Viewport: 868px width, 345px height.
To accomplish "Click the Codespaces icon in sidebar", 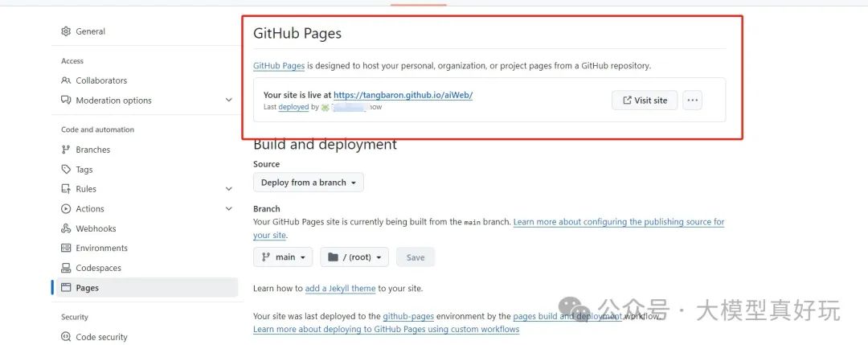I will (x=67, y=268).
